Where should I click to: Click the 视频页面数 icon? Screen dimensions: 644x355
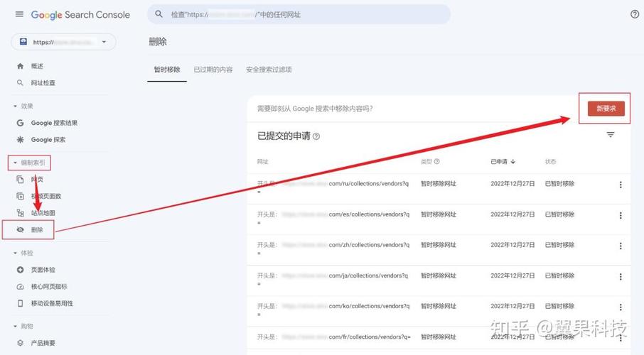[x=20, y=196]
